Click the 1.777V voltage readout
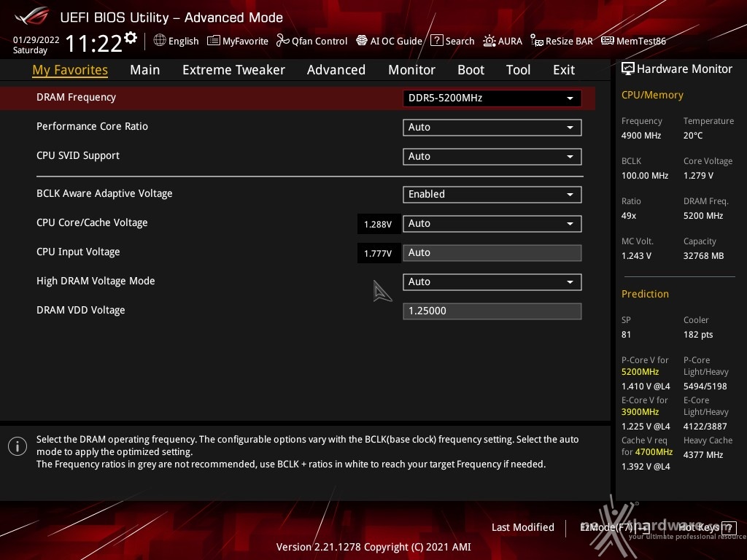Screen dimensions: 747x560 (x=378, y=253)
